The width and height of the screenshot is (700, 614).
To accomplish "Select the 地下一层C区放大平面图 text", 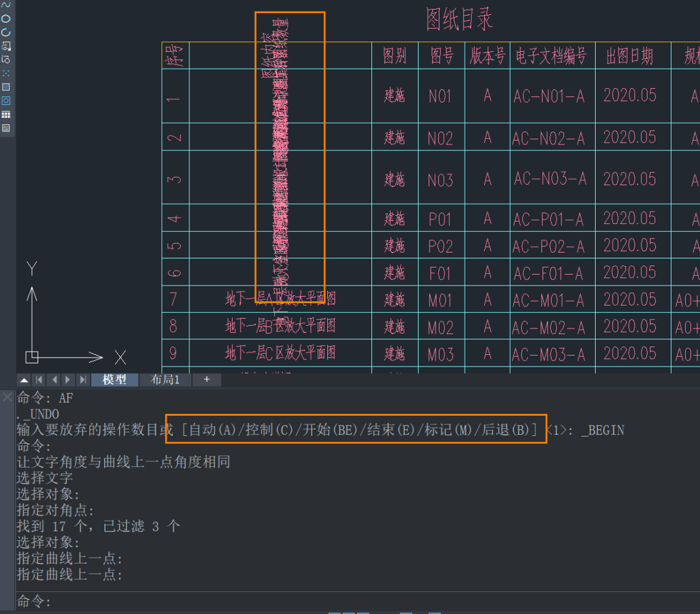I will point(281,353).
